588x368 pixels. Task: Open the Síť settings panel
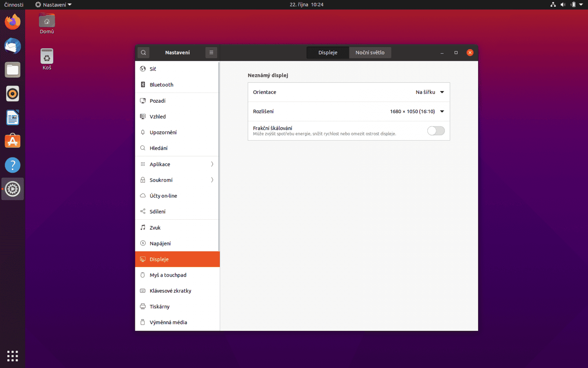click(152, 69)
